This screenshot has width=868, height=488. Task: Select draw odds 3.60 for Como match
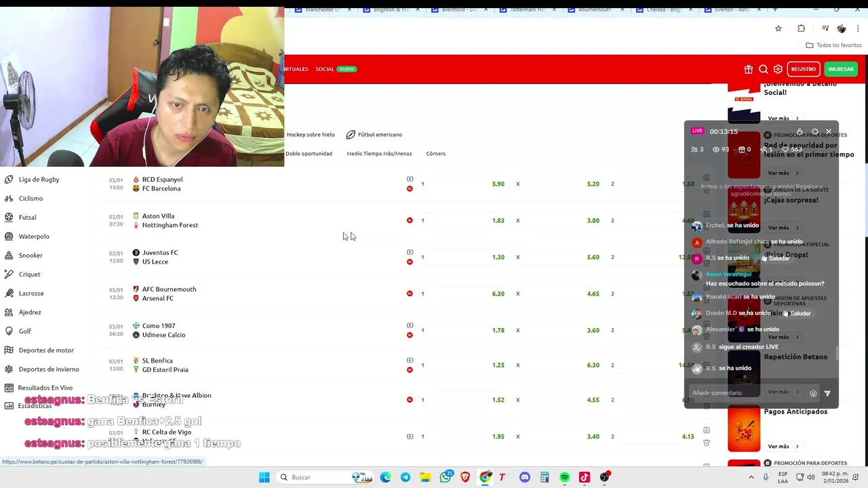click(x=593, y=330)
